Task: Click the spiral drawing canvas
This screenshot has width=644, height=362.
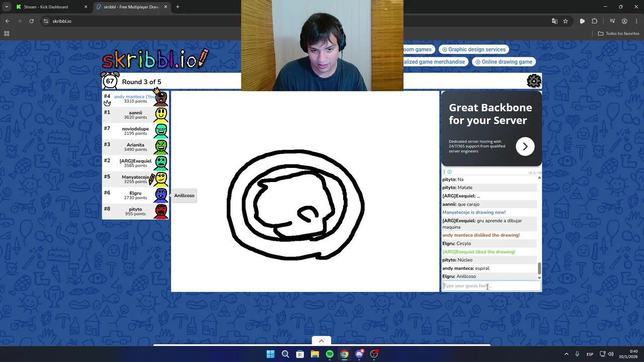Action: click(305, 191)
